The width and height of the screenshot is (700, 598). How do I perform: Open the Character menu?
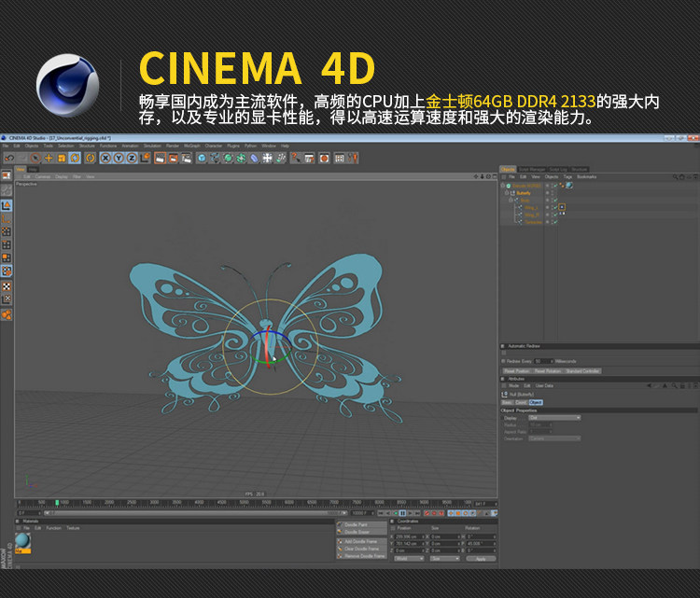click(214, 146)
